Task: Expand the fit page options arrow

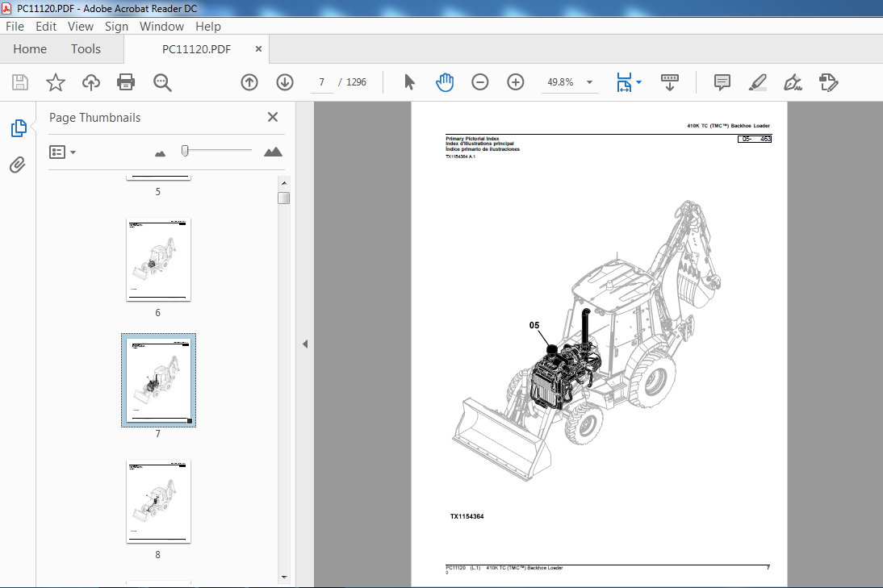Action: (x=638, y=82)
